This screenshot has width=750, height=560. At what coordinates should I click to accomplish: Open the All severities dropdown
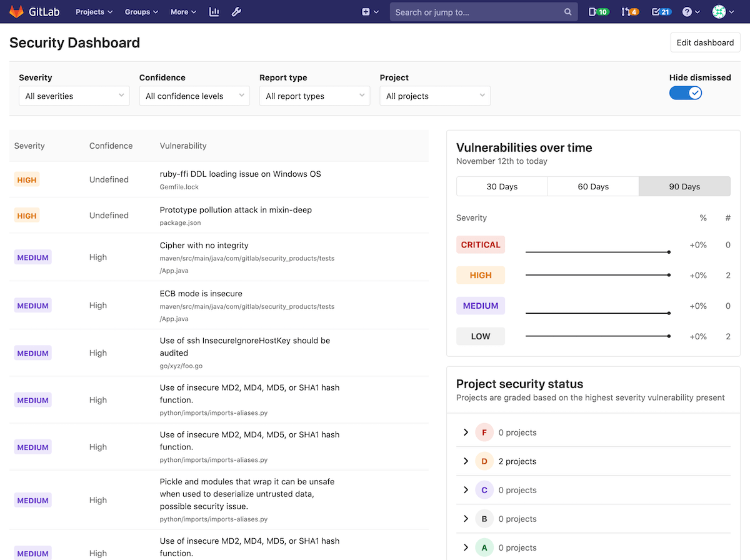74,96
